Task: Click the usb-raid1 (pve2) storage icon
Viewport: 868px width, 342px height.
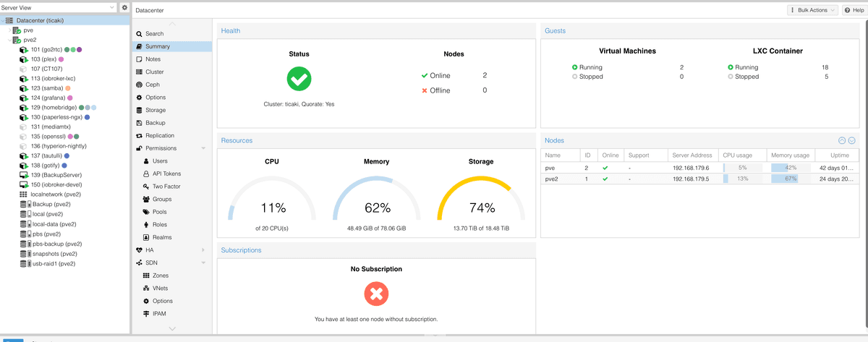Action: click(x=25, y=264)
